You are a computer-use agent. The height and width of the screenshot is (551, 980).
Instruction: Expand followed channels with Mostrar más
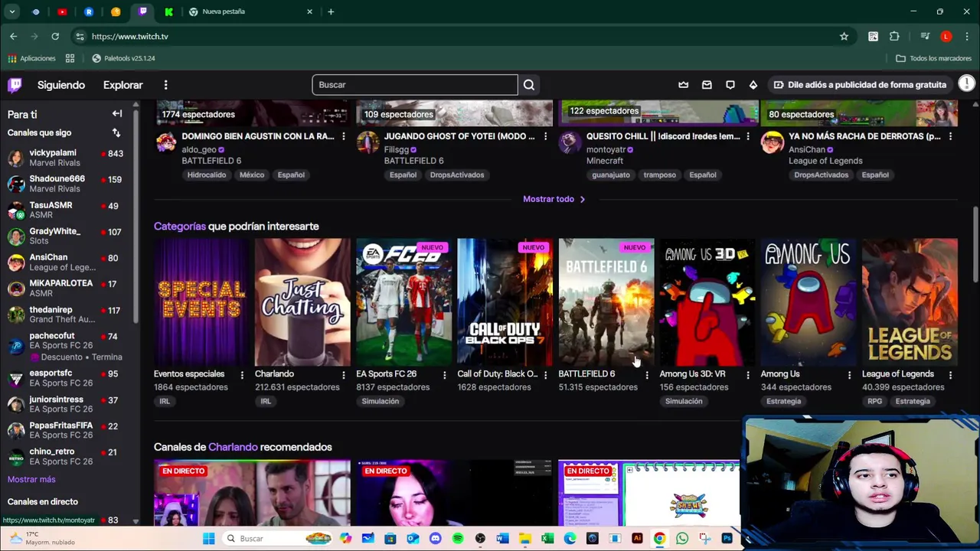[31, 479]
